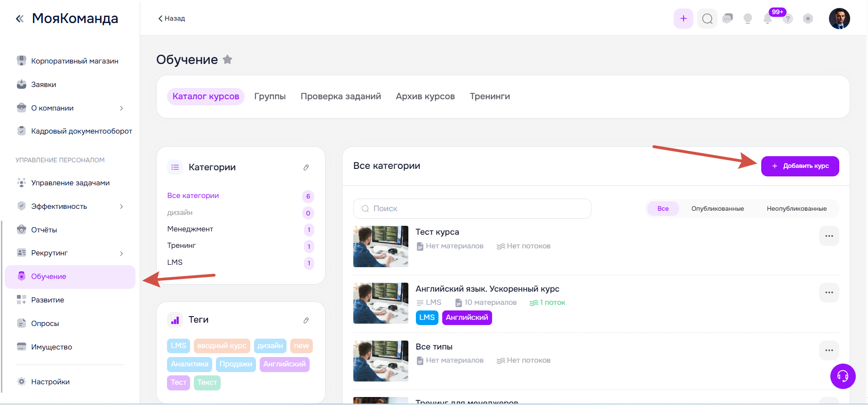Image resolution: width=868 pixels, height=405 pixels.
Task: Switch to the Проверка заданий tab
Action: click(x=341, y=96)
